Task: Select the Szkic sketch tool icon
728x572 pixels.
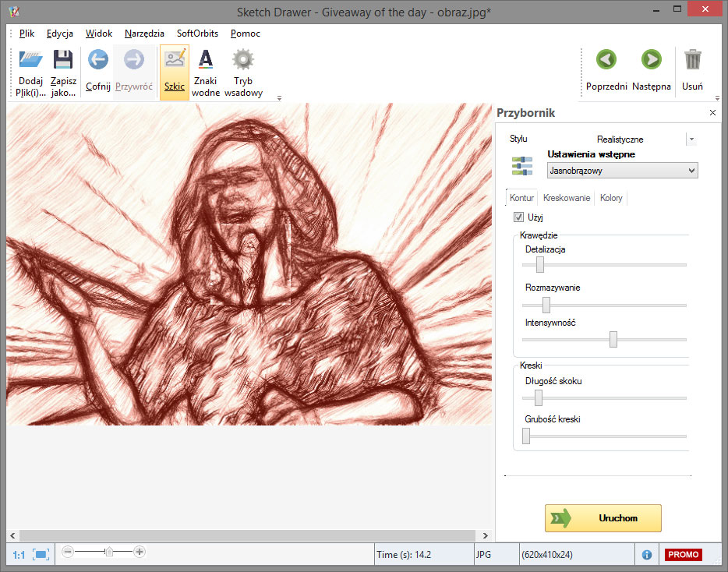Action: (x=175, y=61)
